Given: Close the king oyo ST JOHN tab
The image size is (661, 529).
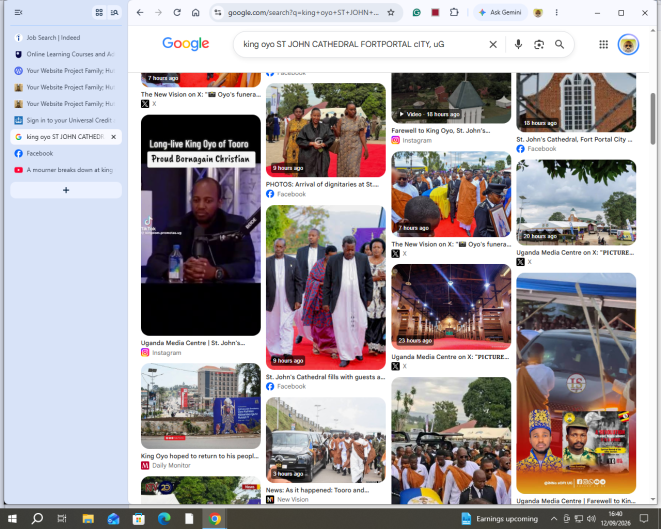Looking at the screenshot, I should [x=113, y=137].
